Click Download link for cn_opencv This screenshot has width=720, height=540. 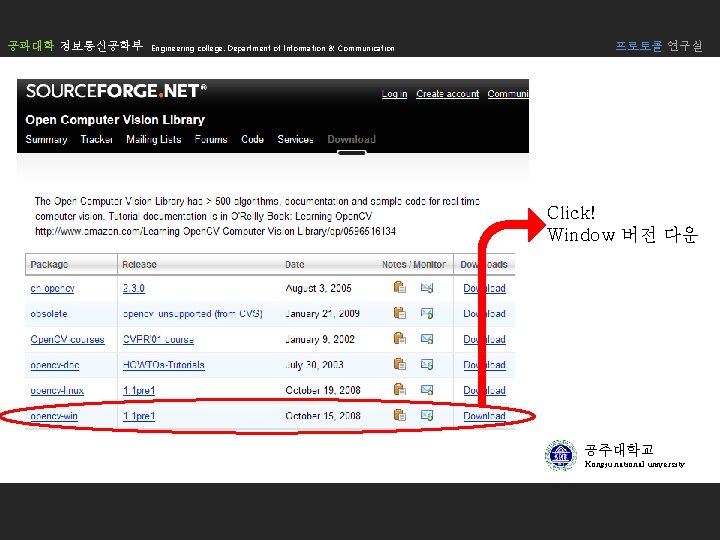[484, 288]
